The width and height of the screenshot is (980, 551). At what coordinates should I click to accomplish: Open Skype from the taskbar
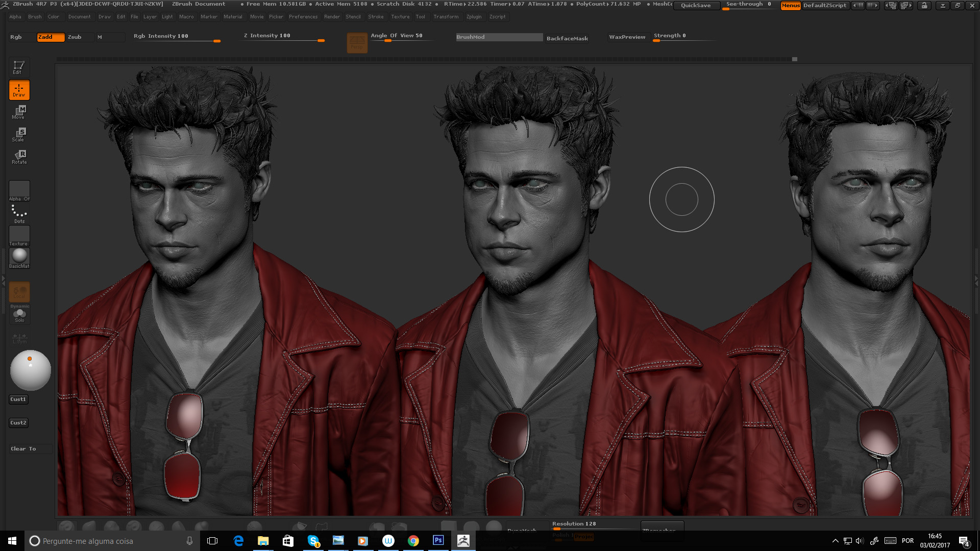[313, 541]
